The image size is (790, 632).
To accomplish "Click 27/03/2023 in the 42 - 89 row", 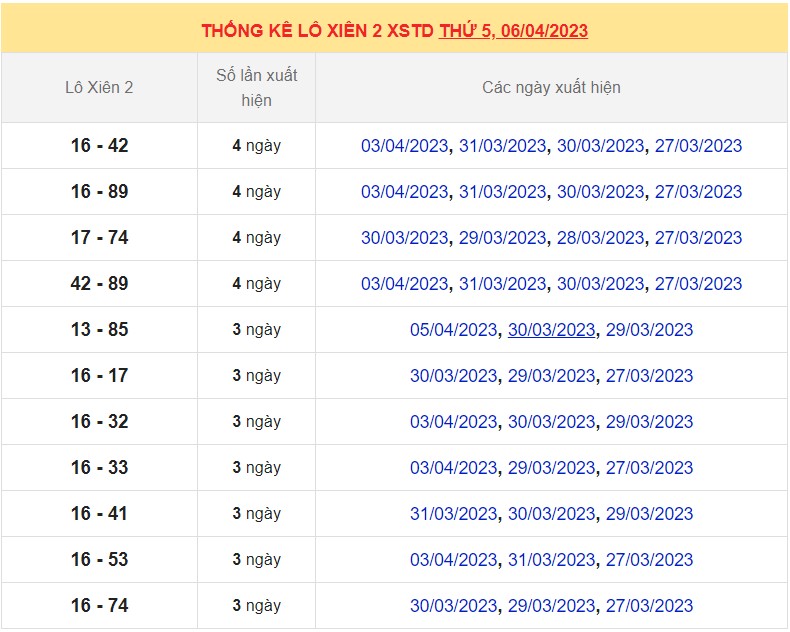I will 698,284.
